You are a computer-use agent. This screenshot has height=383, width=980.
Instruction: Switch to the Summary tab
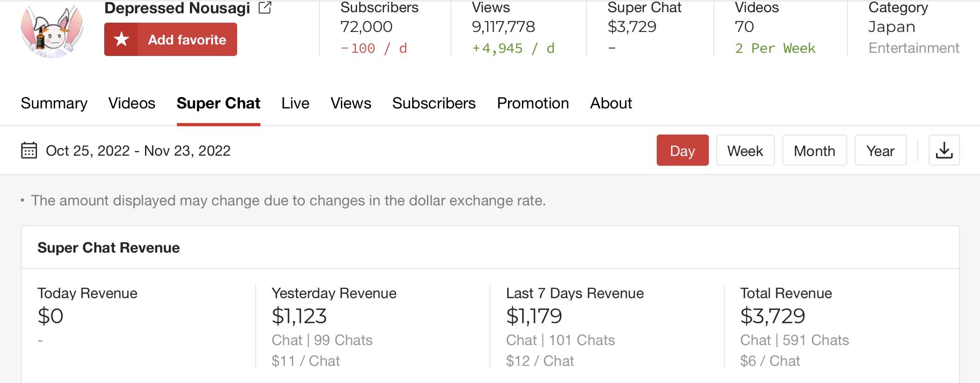point(54,103)
